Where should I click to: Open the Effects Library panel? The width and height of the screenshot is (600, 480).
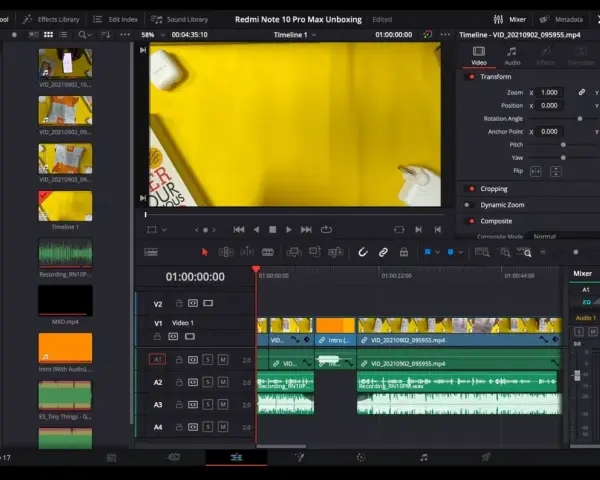coord(51,20)
